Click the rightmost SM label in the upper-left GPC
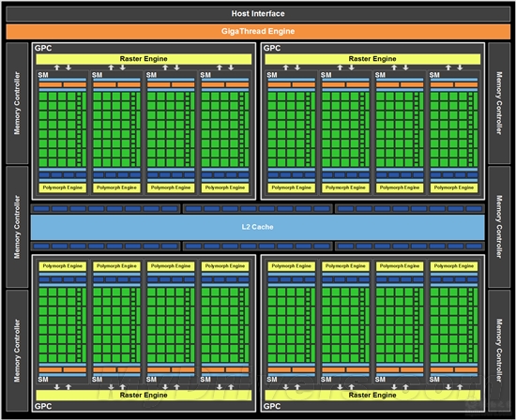 (x=205, y=75)
